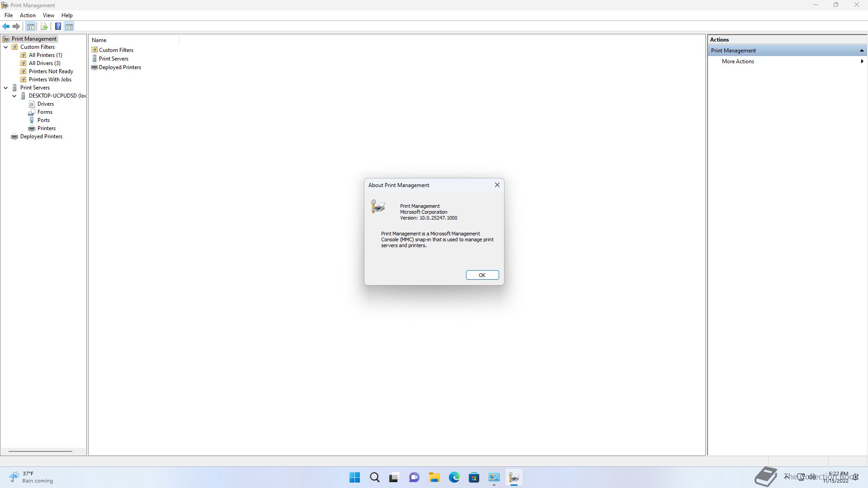Open Help via the blue question-mark icon

58,26
